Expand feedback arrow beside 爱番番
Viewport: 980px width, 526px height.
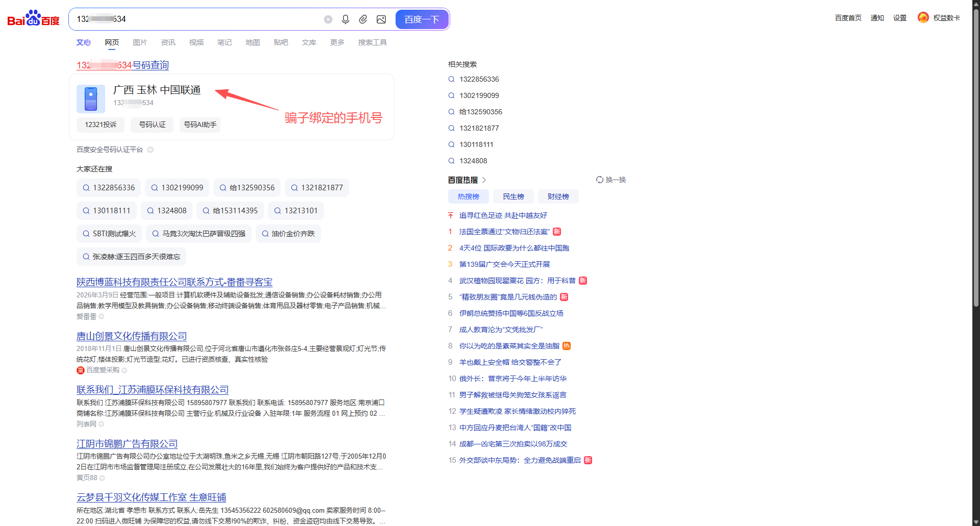(101, 316)
